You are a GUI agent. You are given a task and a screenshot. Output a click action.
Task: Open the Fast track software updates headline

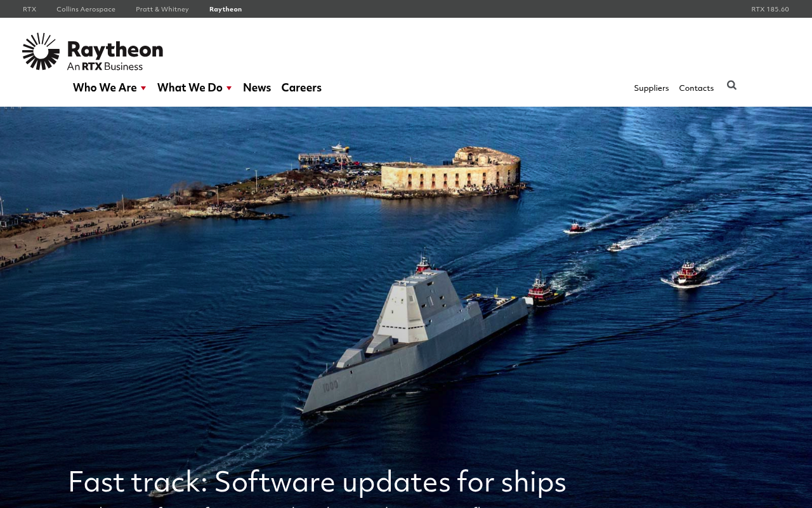(x=317, y=481)
